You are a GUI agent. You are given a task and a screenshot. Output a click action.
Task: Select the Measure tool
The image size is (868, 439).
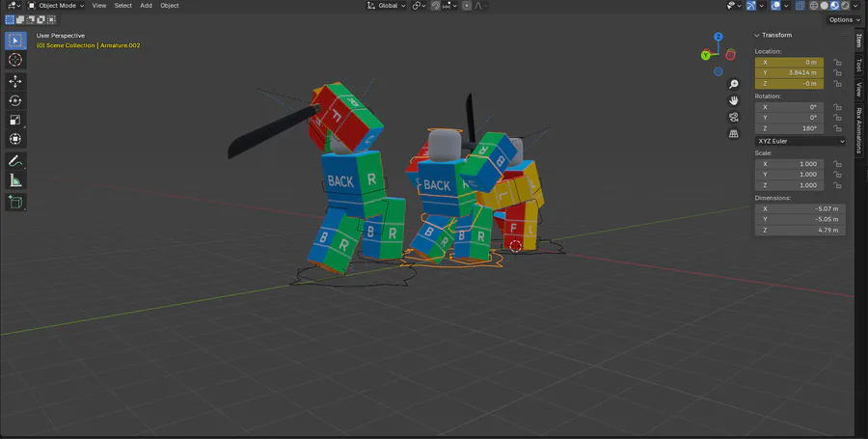click(15, 180)
